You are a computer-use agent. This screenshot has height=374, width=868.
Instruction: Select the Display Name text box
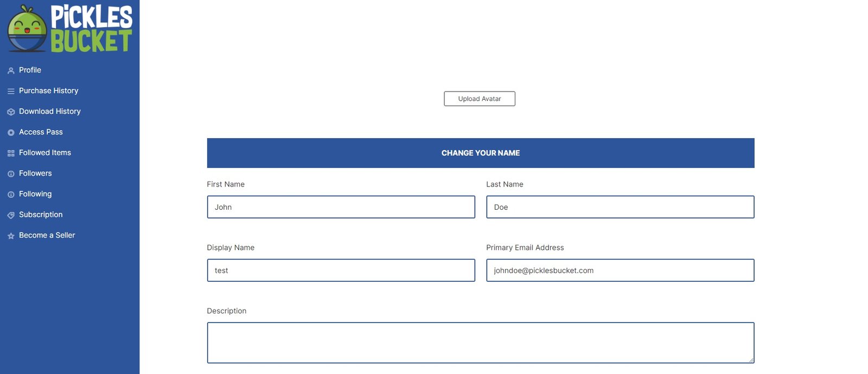pos(341,270)
